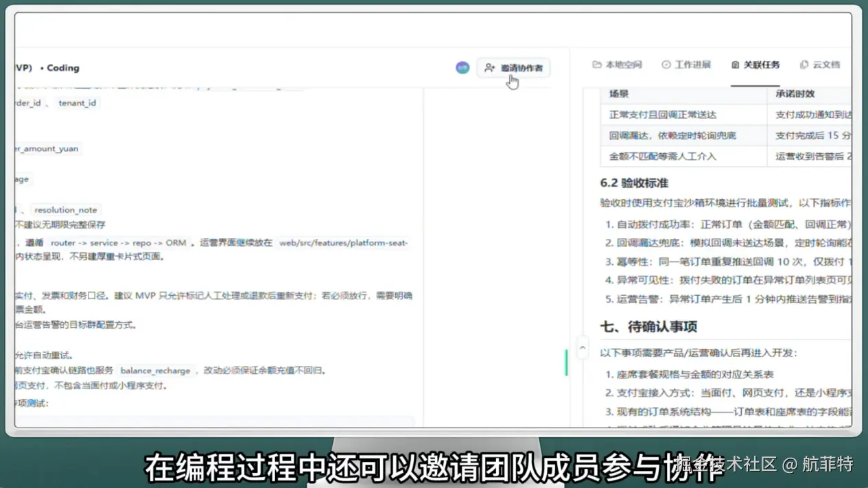The width and height of the screenshot is (868, 488).
Task: Click the 承诺时效 table header cell
Action: coord(810,94)
